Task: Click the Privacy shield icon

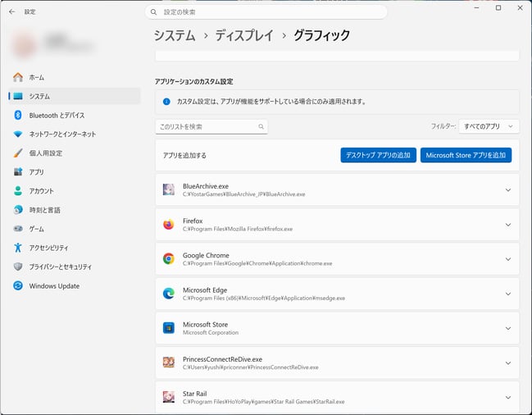Action: 18,267
